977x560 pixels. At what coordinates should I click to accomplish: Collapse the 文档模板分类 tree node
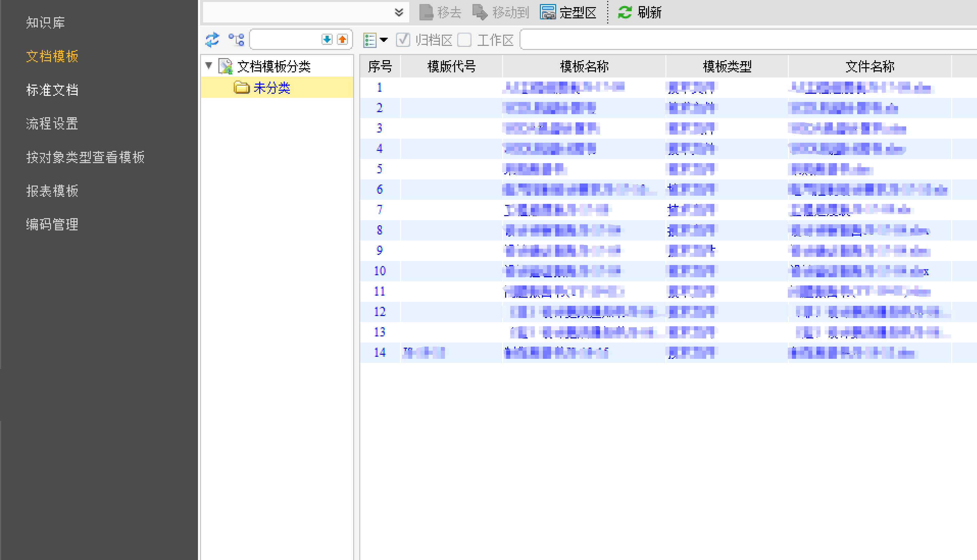pyautogui.click(x=209, y=65)
